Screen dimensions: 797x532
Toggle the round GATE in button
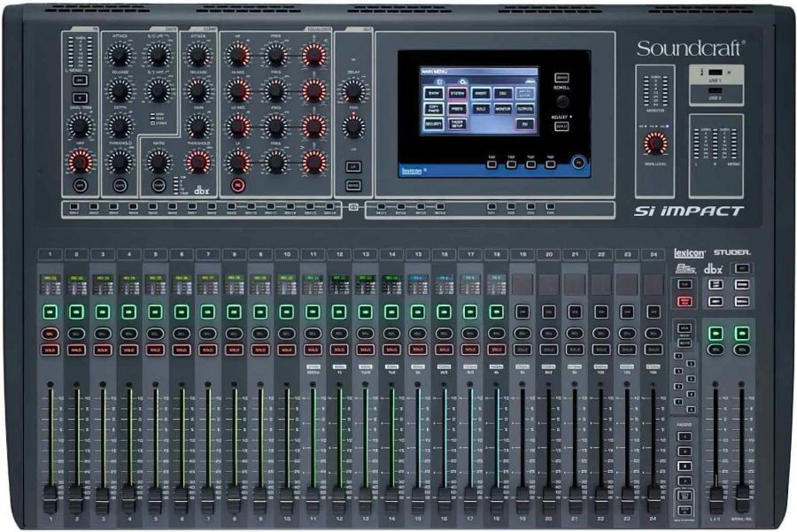click(x=120, y=186)
